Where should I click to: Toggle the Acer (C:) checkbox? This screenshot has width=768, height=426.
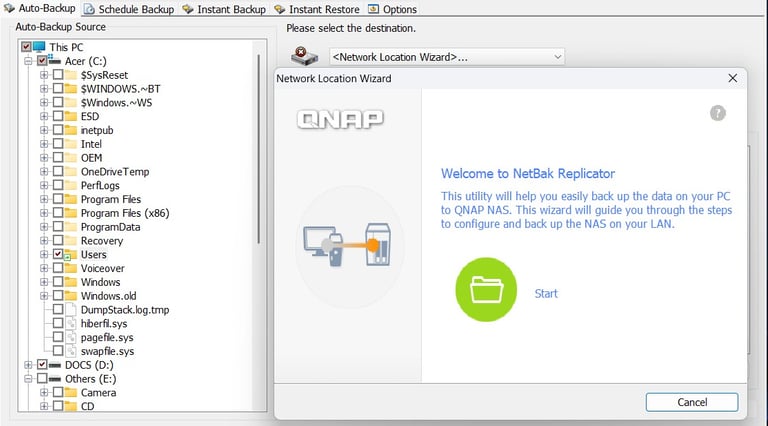[x=42, y=61]
